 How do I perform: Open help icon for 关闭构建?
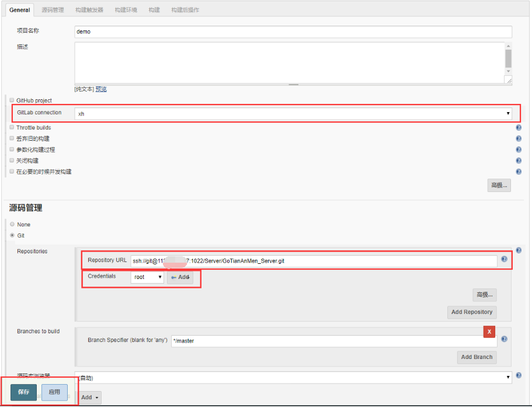pyautogui.click(x=519, y=161)
